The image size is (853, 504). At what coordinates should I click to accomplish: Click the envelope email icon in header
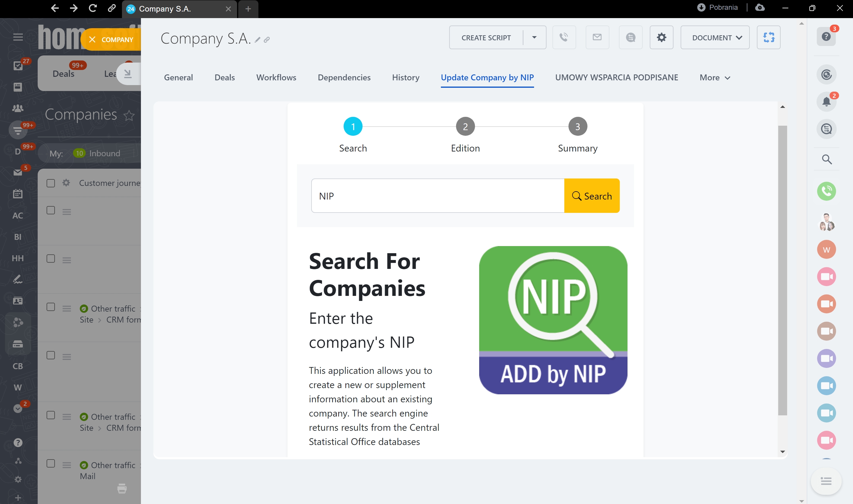597,37
